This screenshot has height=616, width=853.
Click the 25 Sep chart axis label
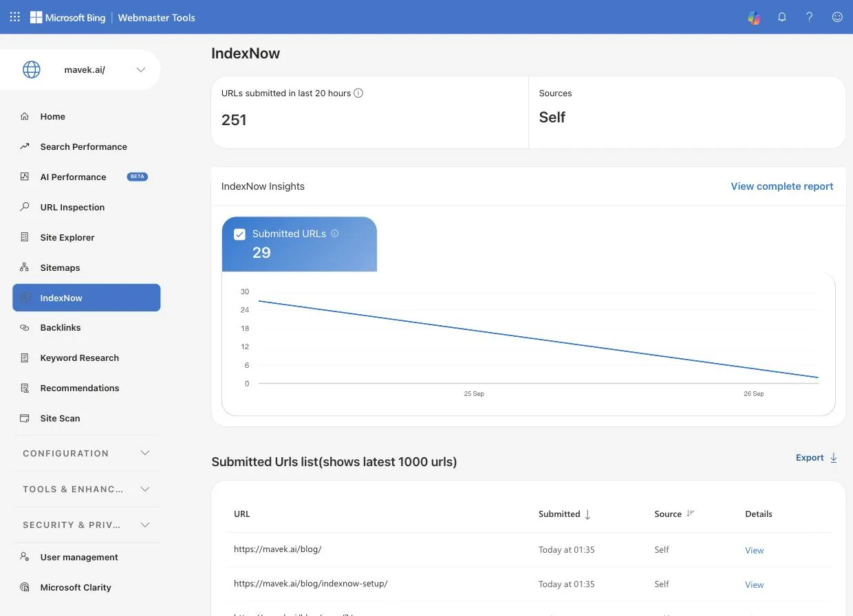[474, 394]
